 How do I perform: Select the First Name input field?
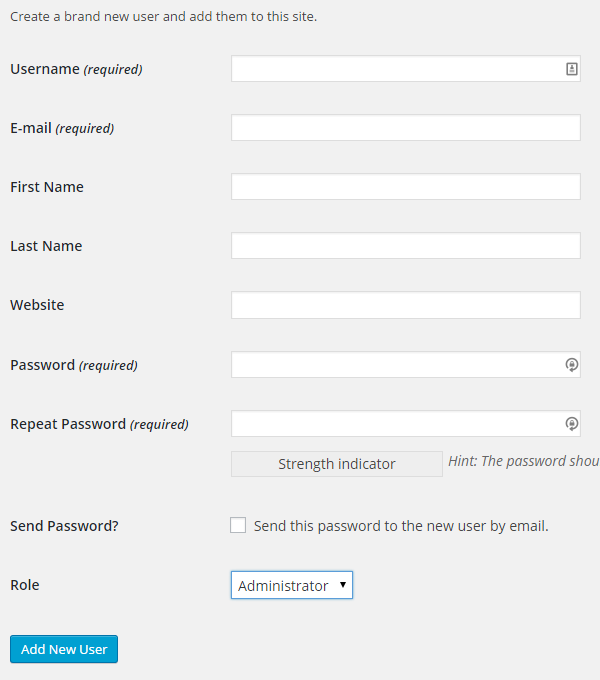406,186
